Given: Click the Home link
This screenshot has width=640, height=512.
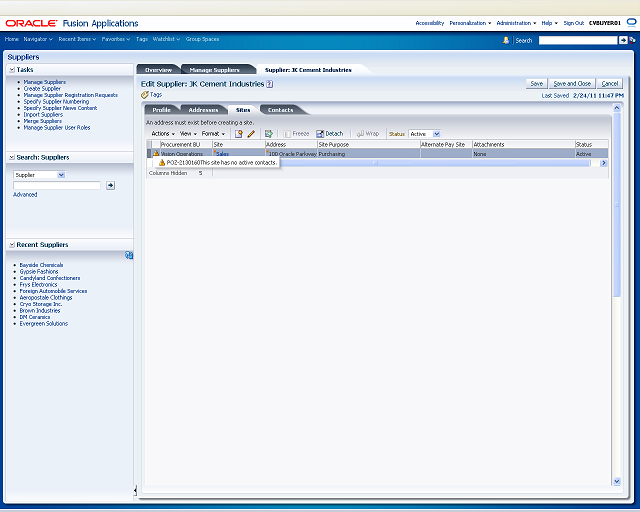Looking at the screenshot, I should click(x=11, y=39).
